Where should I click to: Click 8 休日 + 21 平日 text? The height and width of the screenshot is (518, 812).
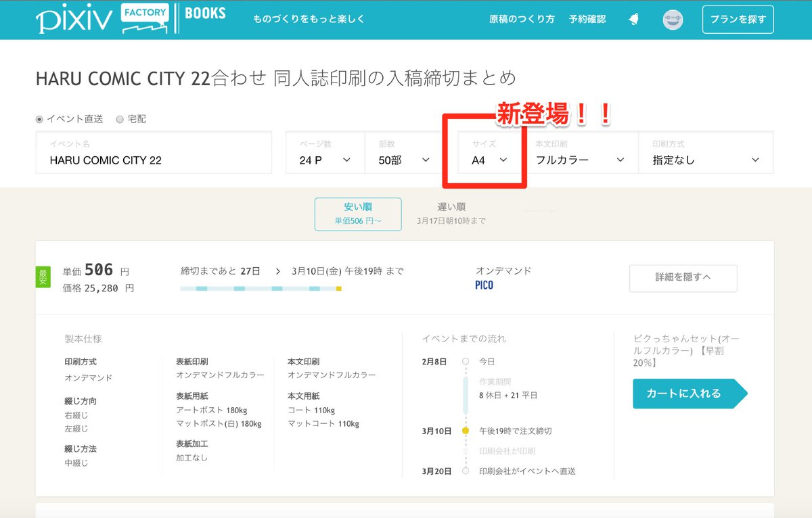(x=508, y=396)
